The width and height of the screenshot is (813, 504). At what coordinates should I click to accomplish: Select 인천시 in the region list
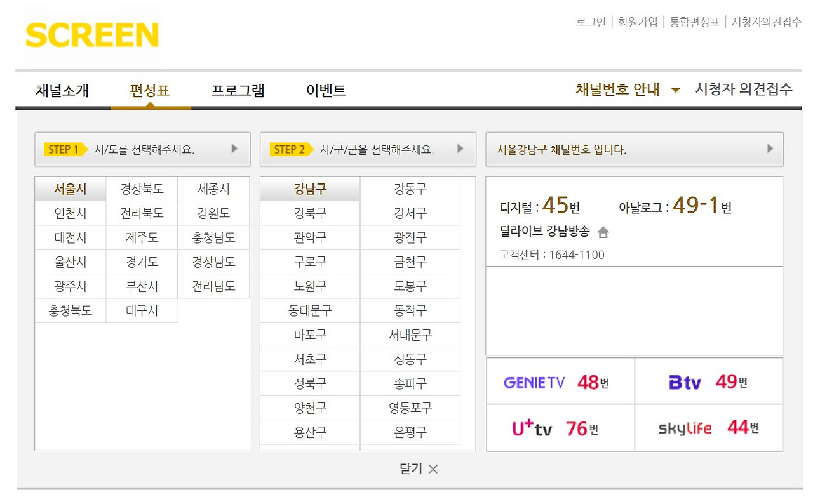click(71, 213)
